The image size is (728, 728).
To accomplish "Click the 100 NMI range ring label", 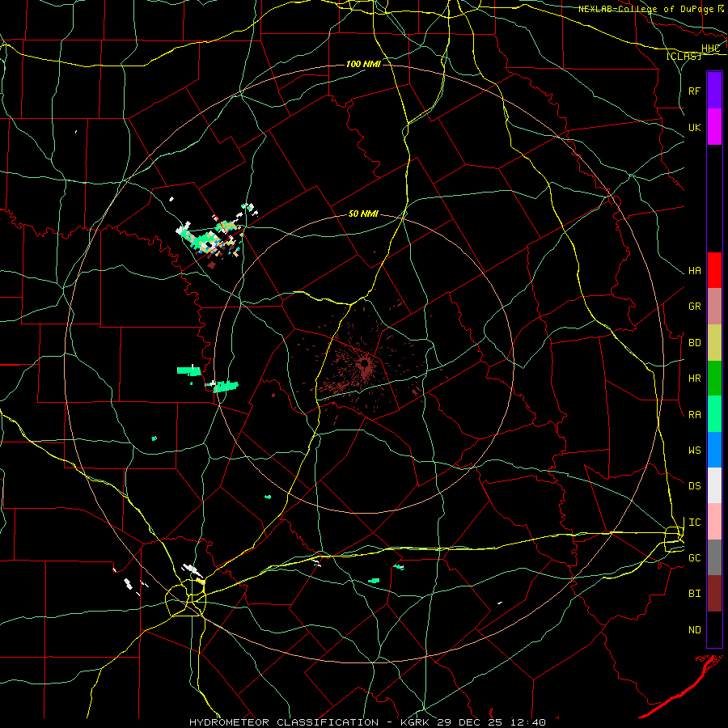I will (363, 64).
